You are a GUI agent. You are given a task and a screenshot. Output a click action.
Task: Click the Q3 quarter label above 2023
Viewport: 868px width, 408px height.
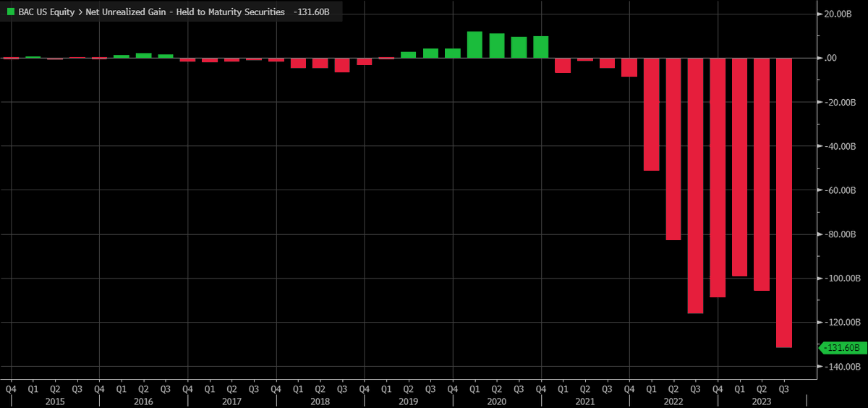tap(784, 388)
